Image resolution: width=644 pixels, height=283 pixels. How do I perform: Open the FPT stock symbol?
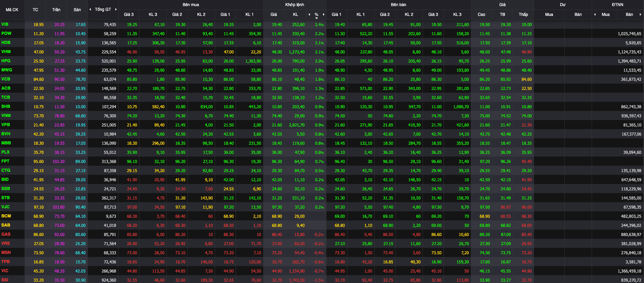pyautogui.click(x=5, y=161)
